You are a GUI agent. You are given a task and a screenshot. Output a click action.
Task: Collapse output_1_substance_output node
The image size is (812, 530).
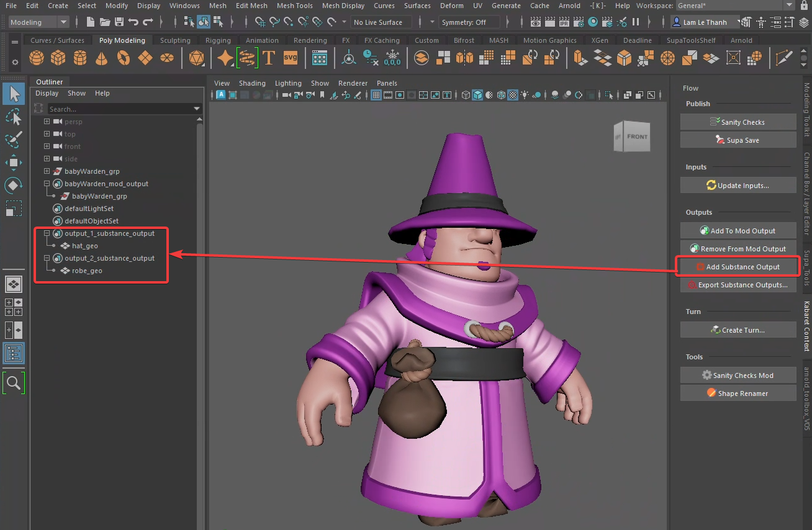pos(47,233)
